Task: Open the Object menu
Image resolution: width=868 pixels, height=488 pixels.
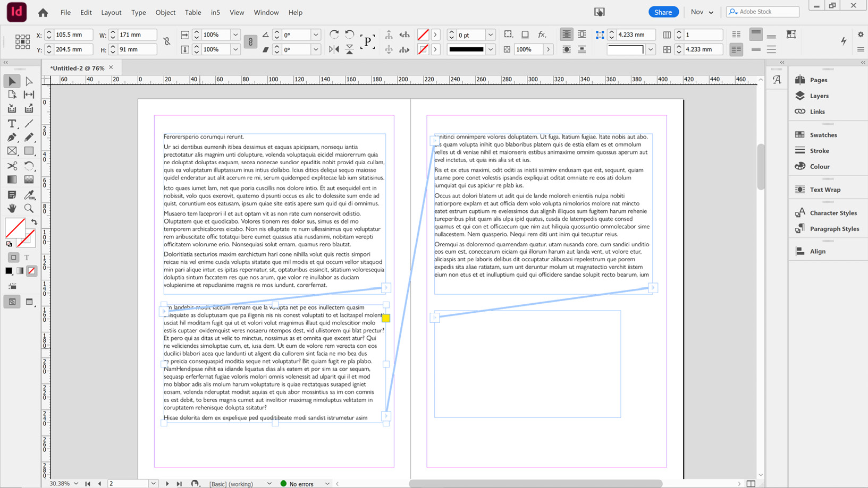Action: coord(165,12)
